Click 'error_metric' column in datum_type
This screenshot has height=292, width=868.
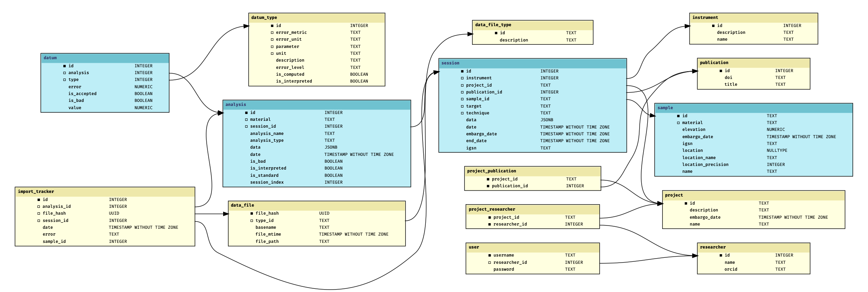(291, 33)
